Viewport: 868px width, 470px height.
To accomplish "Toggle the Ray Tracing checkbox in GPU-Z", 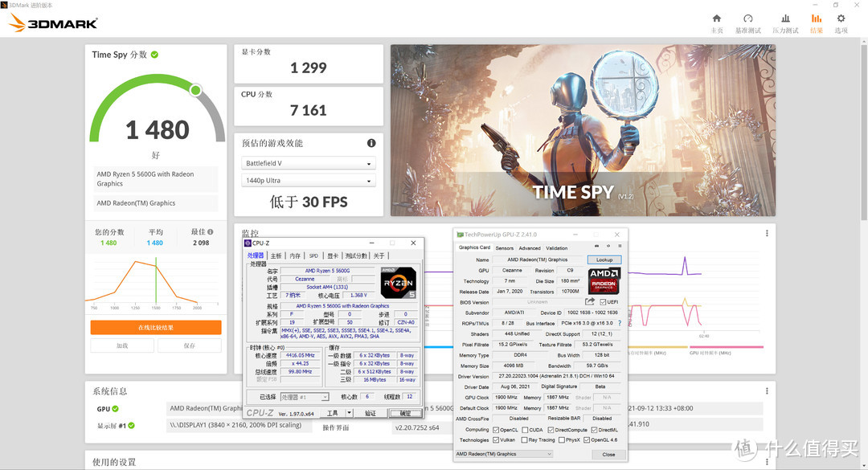I will pyautogui.click(x=524, y=440).
